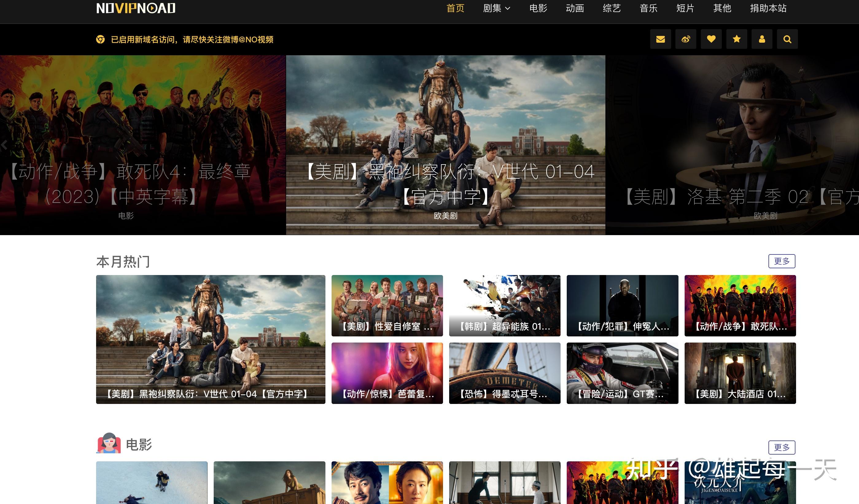Viewport: 859px width, 504px height.
Task: Open the 【美剧】性爱自修室 card
Action: pos(387,306)
